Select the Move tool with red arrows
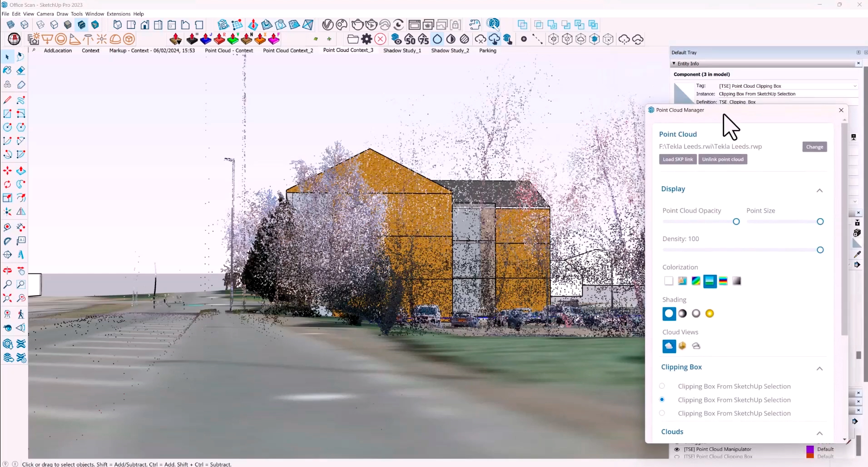868x467 pixels. (7, 171)
